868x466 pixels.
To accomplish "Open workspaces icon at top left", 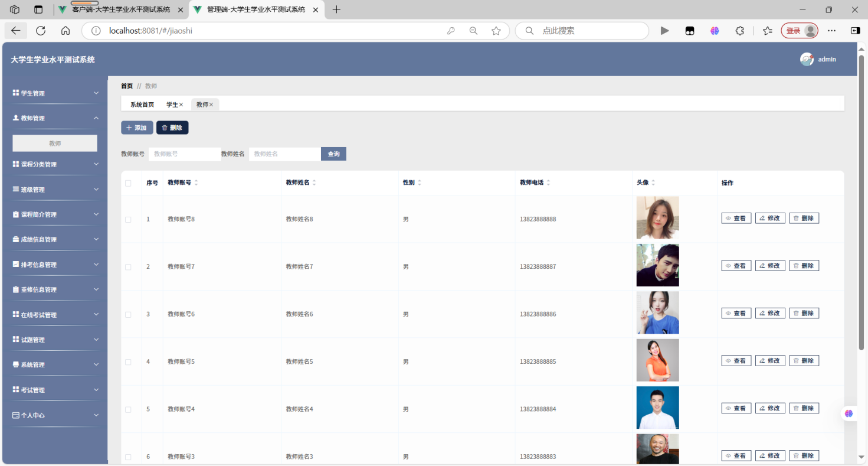I will point(15,9).
